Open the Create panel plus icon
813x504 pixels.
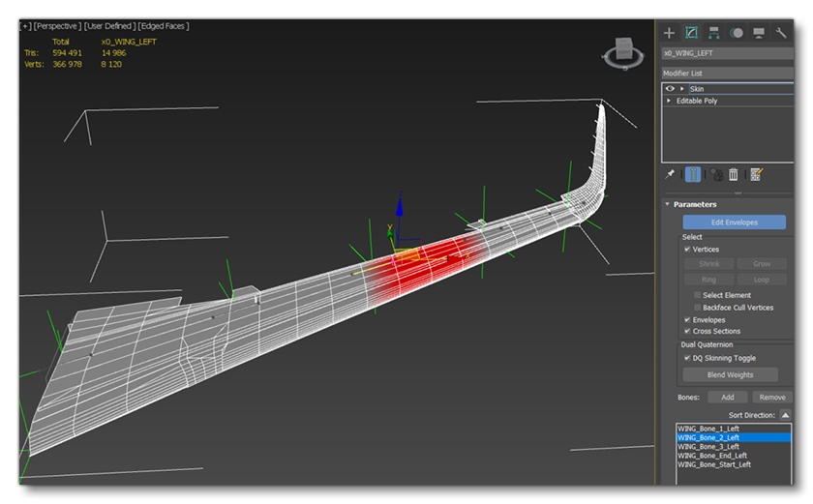tap(669, 33)
